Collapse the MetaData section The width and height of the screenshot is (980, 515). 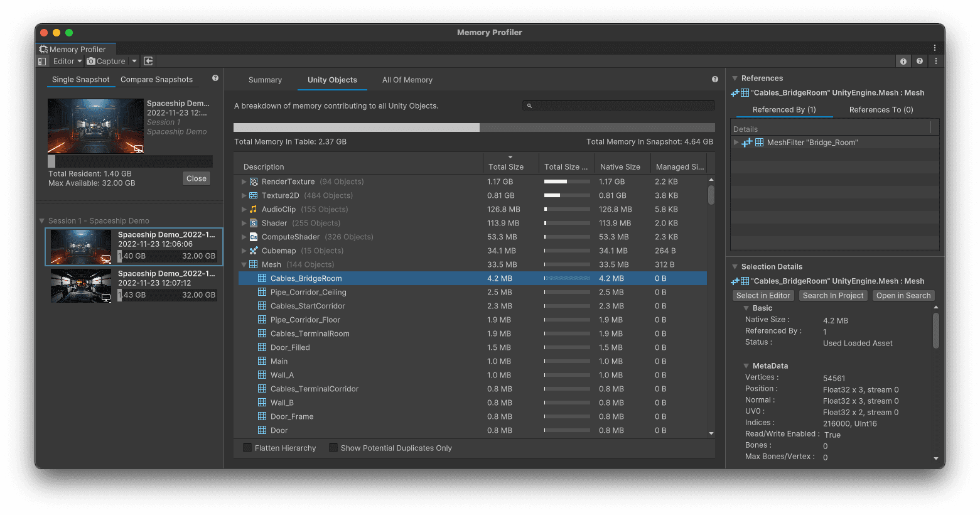click(x=746, y=366)
